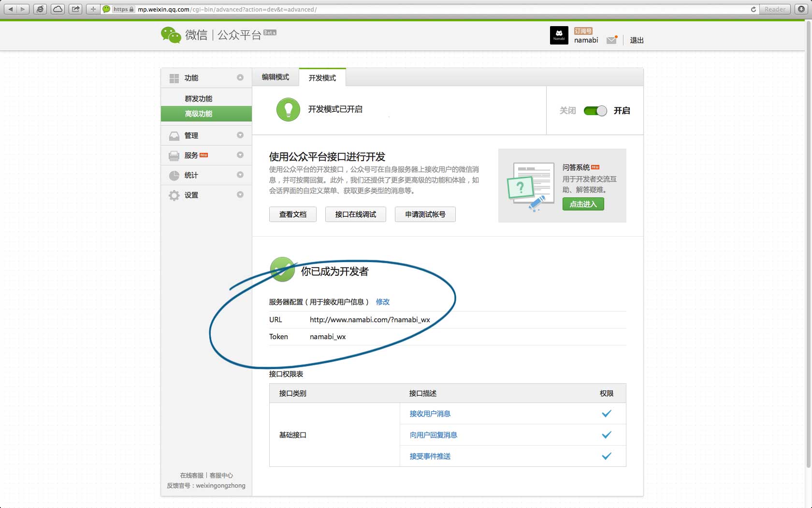Click the 设置 gear icon
Screen dimensions: 812x508
click(174, 195)
